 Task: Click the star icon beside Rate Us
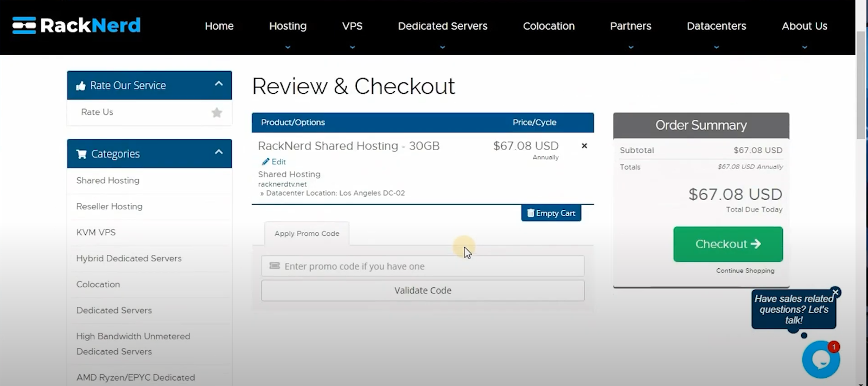(x=217, y=112)
